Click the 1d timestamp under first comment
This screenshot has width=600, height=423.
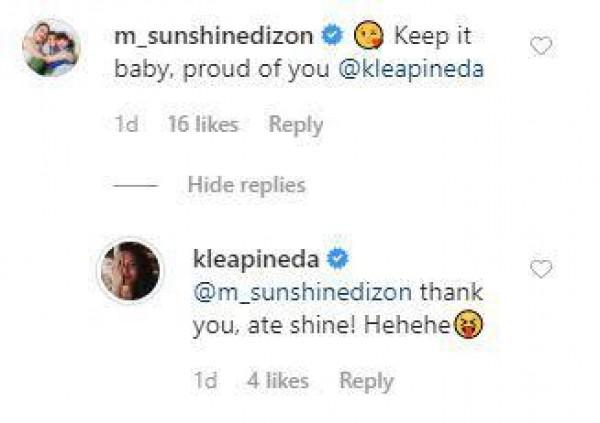pyautogui.click(x=127, y=125)
